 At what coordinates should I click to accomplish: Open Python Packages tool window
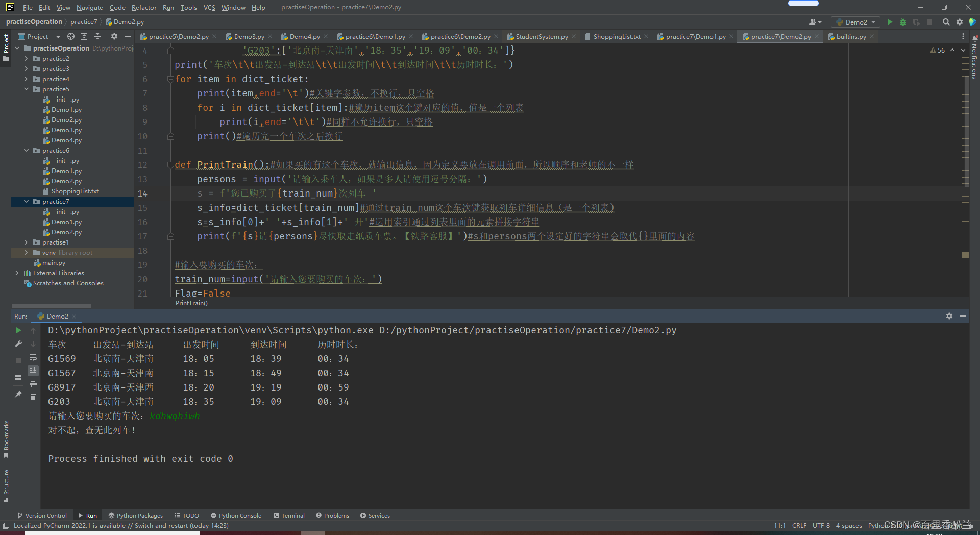136,516
